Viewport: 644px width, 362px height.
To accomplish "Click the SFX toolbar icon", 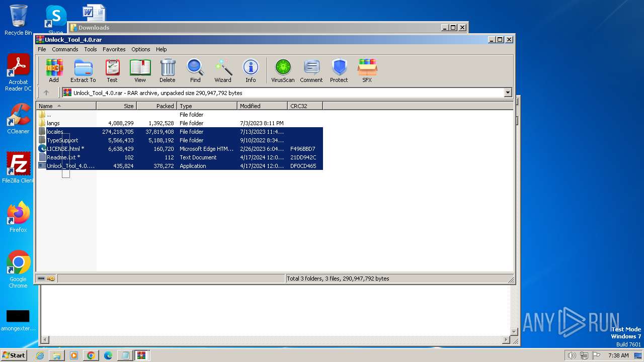I will pos(367,71).
